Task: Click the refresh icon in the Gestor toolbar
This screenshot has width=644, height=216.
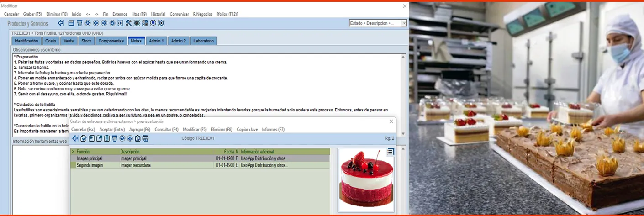Action: coord(83,138)
